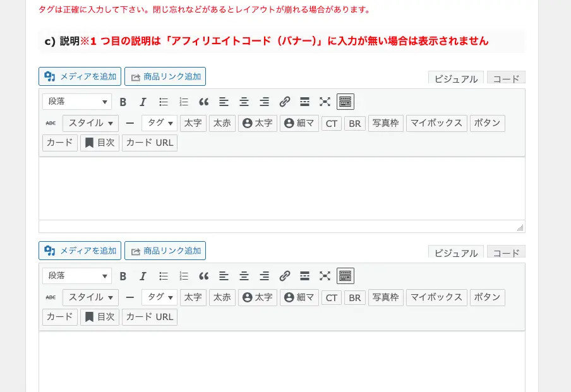The width and height of the screenshot is (571, 392).
Task: Click second 商品リンク追加 button
Action: click(165, 251)
